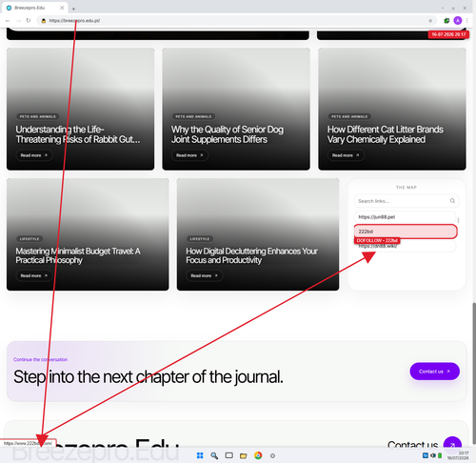Click Pets and Animals tag on Dog card
The width and height of the screenshot is (476, 463).
click(x=193, y=116)
